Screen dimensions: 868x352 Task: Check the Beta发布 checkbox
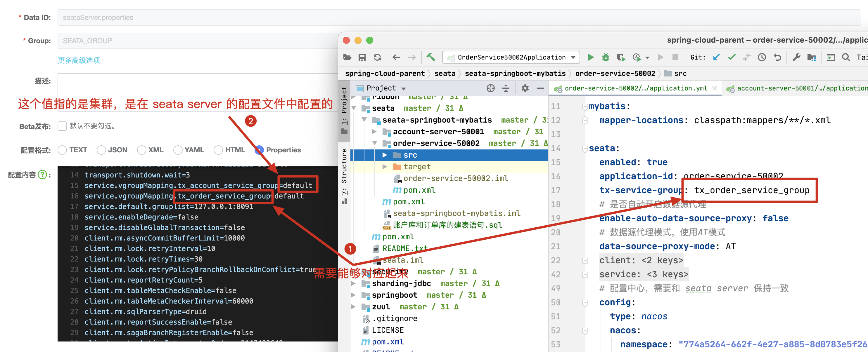[x=62, y=126]
